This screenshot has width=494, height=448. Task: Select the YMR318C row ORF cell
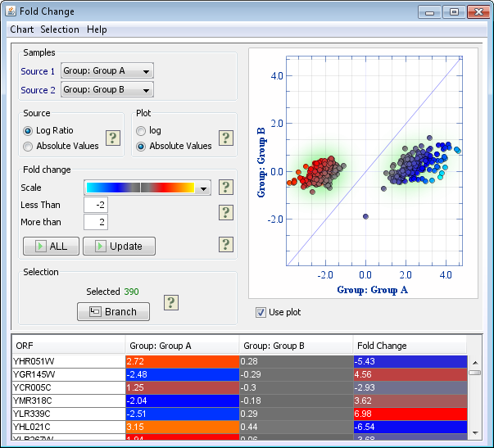(69, 401)
